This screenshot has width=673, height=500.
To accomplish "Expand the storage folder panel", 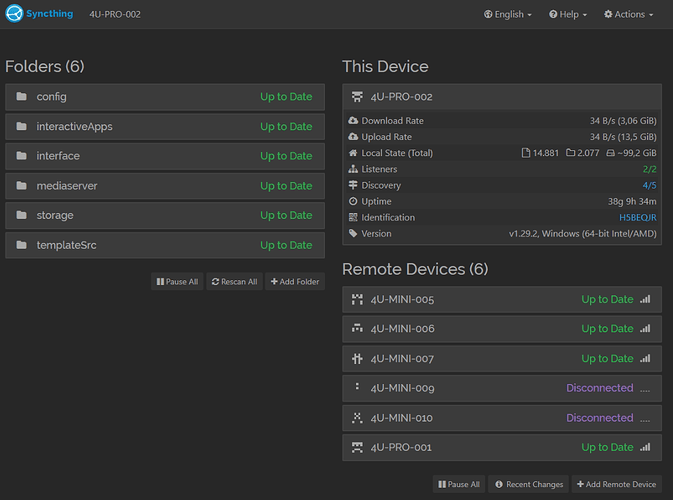I will pos(165,215).
